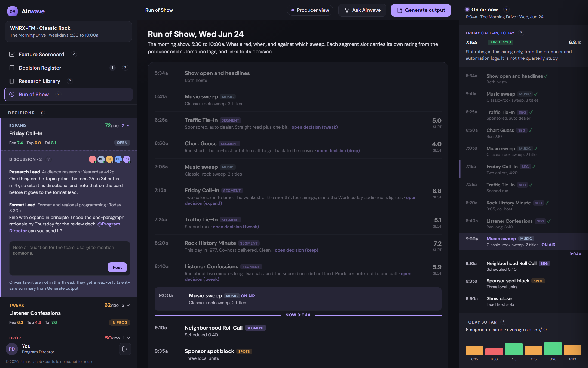Go to Research Library in sidebar
This screenshot has width=588, height=368.
click(39, 81)
